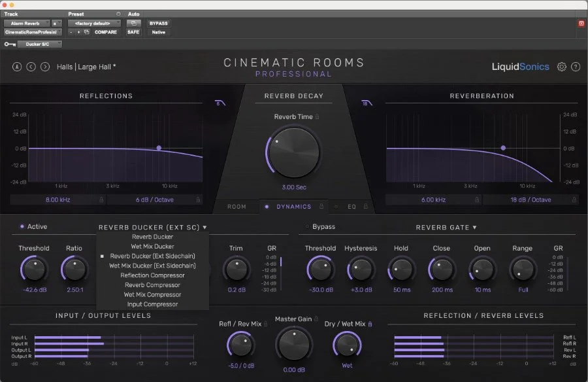Click the reflections filter curve handle
This screenshot has width=588, height=382.
click(159, 148)
